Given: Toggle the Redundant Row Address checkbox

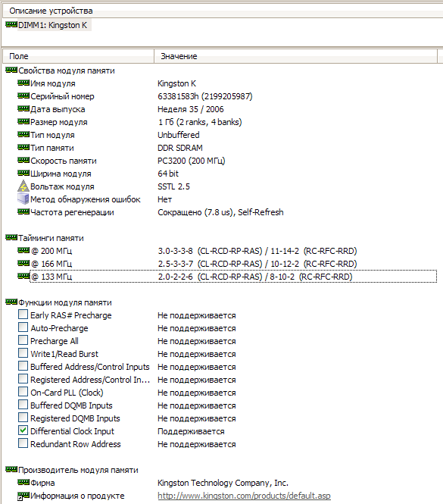Looking at the screenshot, I should pyautogui.click(x=23, y=443).
